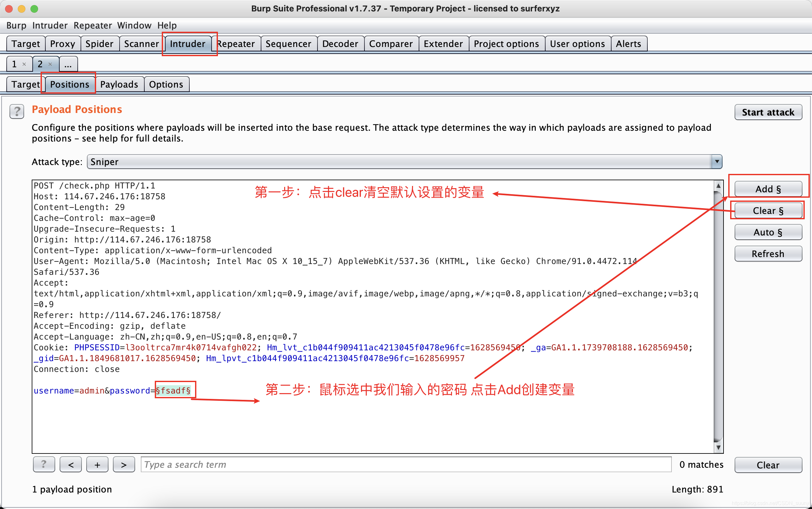This screenshot has width=812, height=509.
Task: Click the 'Referer' header line
Action: coord(128,315)
